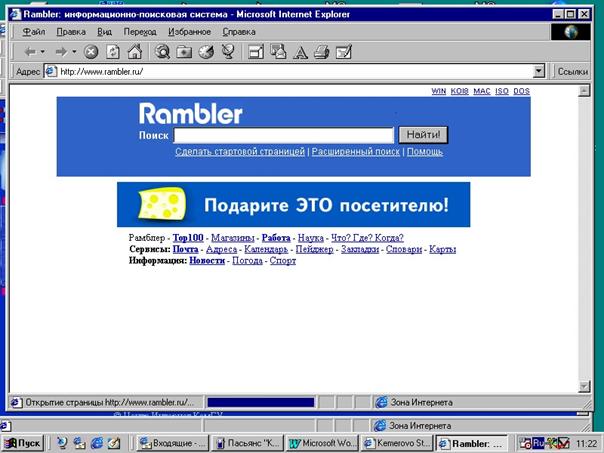Open the Forward button history dropdown arrow
Viewport: 604px width, 453px height.
[x=74, y=51]
